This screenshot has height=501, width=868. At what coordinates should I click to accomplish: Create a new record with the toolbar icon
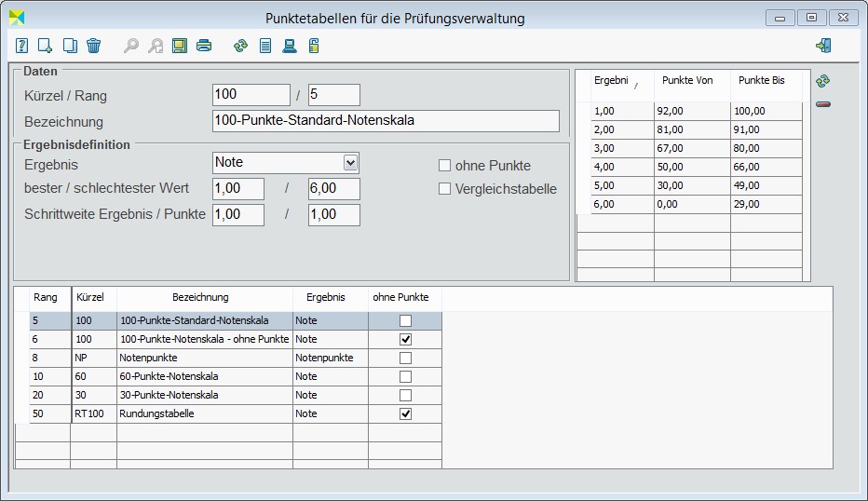[45, 46]
